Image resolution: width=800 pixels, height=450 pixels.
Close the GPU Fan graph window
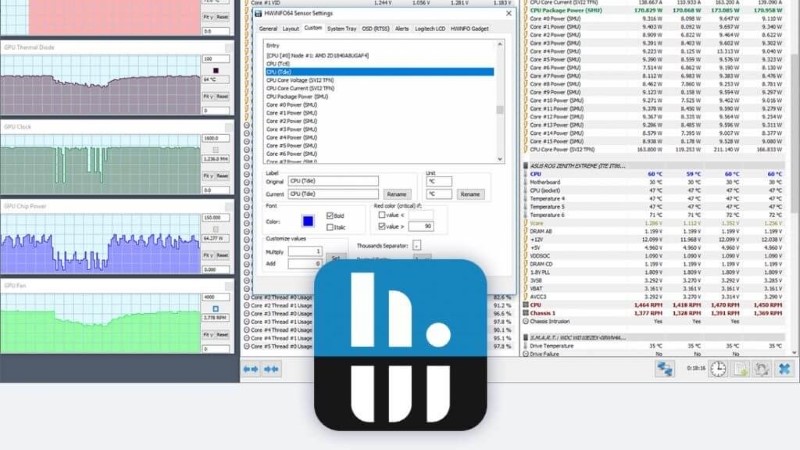[229, 286]
